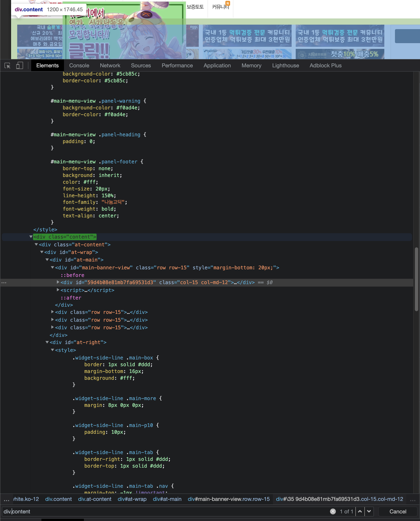
Task: Go to previous search result arrow
Action: point(360,511)
